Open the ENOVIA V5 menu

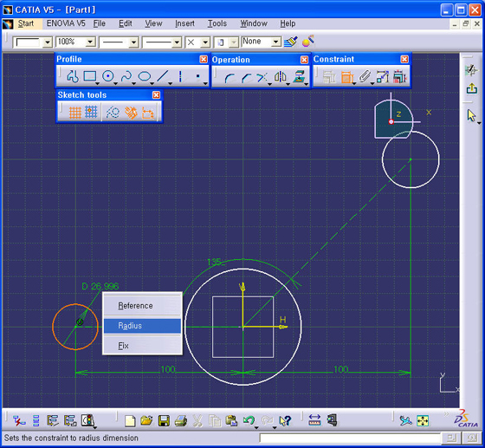pos(66,23)
